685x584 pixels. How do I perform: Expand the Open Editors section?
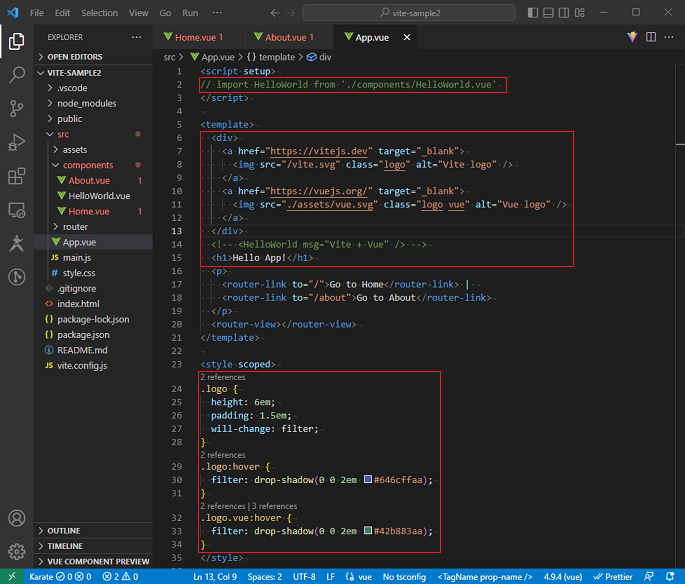tap(93, 57)
